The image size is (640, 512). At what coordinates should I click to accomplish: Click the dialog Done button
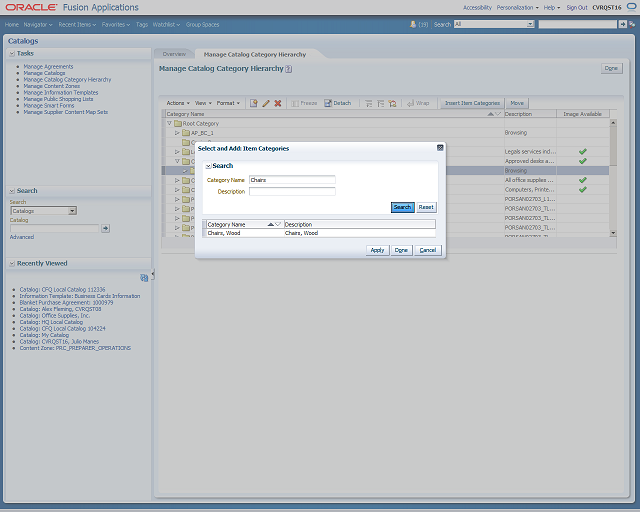pos(401,250)
